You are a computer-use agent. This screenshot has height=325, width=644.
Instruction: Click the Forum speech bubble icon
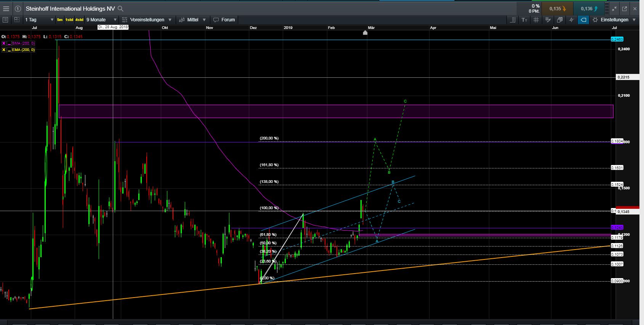click(x=216, y=20)
